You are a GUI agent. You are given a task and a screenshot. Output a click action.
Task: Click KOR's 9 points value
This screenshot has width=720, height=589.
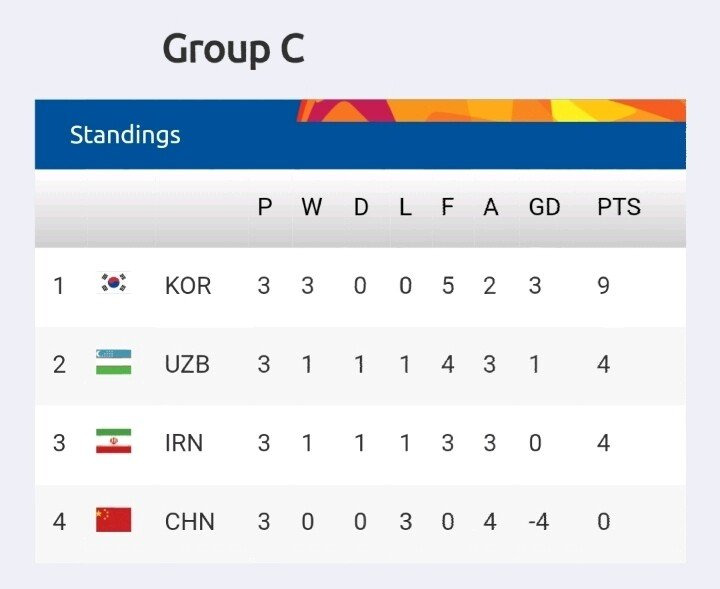coord(603,286)
